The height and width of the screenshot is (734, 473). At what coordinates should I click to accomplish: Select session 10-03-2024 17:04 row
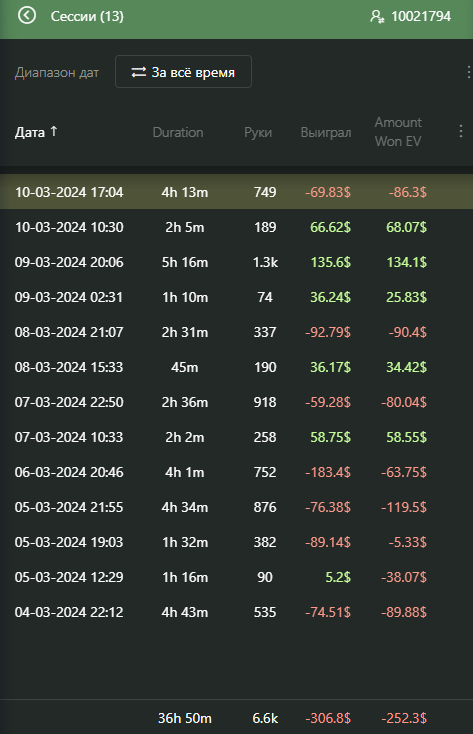point(236,192)
